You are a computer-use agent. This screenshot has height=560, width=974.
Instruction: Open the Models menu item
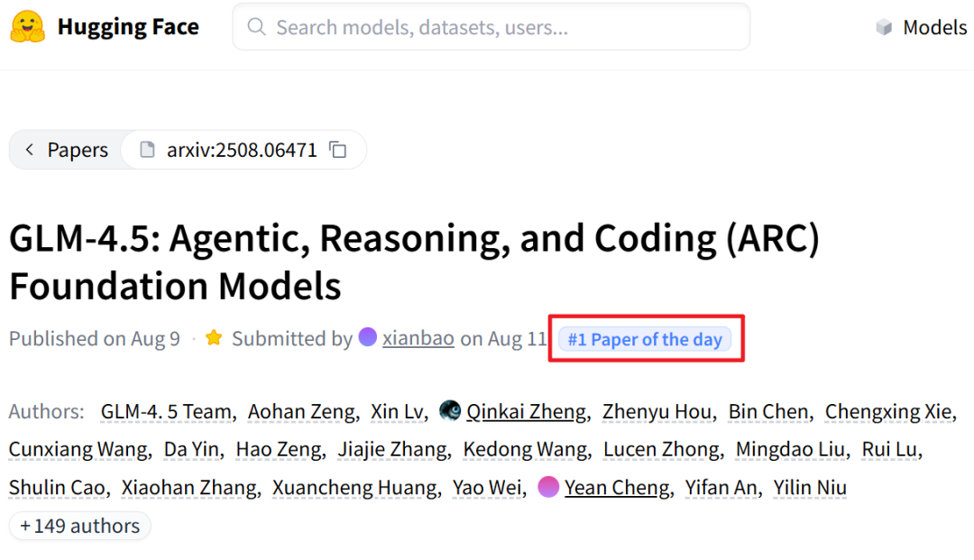[934, 28]
